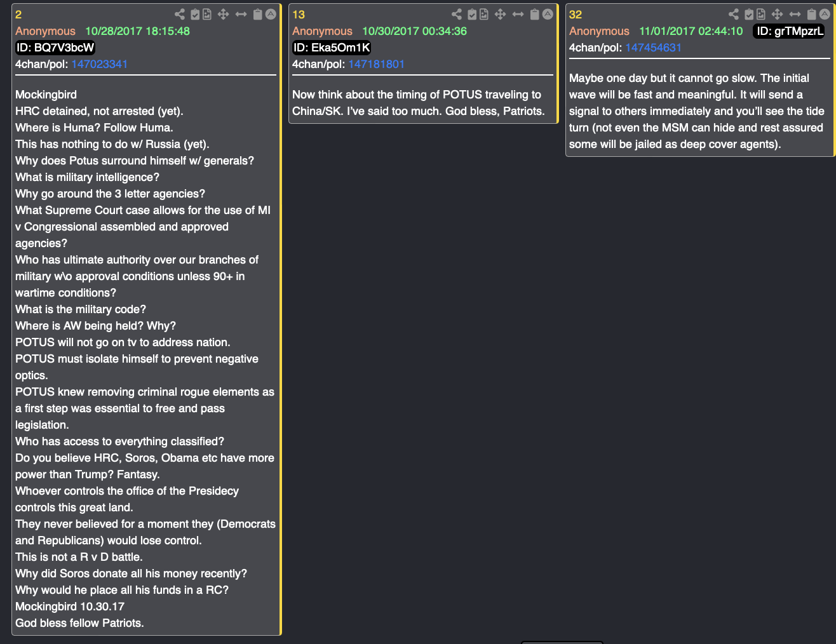The width and height of the screenshot is (836, 644).
Task: Open 4chan/pol thread link 147023341
Action: point(99,64)
